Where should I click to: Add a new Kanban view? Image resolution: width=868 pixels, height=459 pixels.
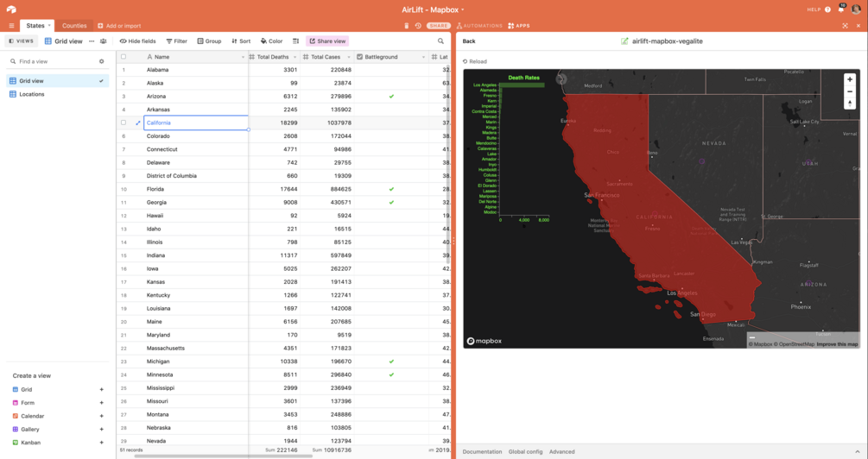101,443
